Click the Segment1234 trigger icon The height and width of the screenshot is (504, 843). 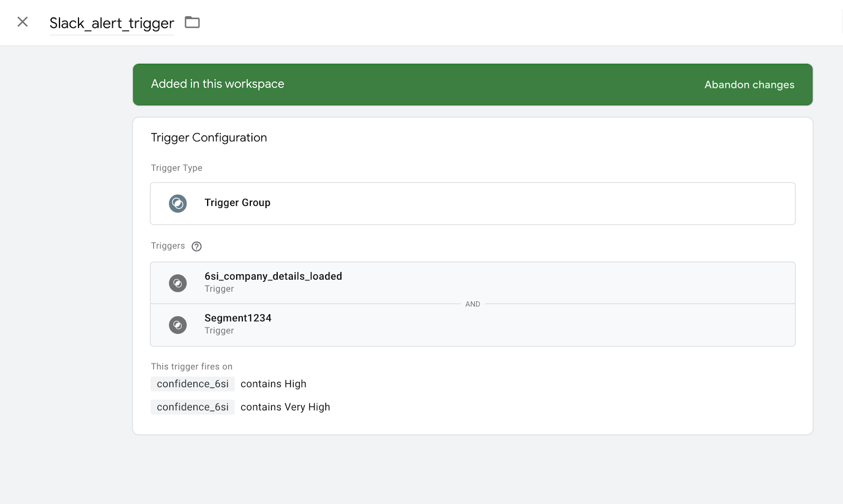pyautogui.click(x=178, y=325)
